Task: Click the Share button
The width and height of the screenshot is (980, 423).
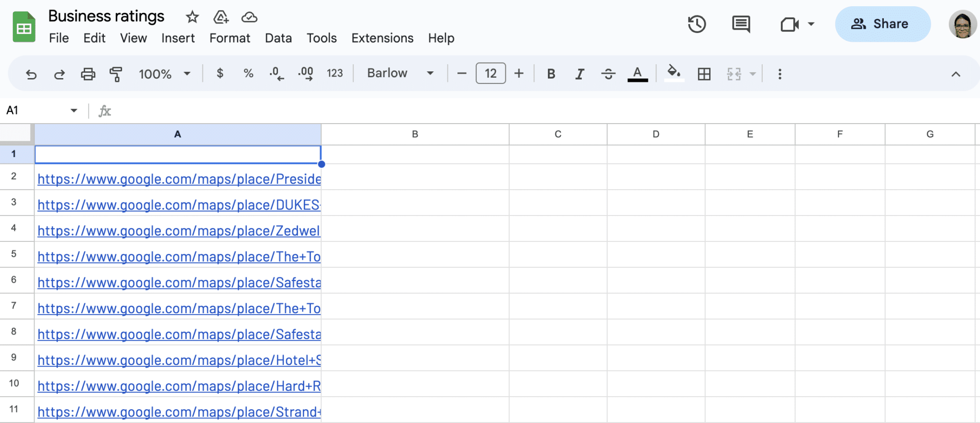Action: click(882, 24)
